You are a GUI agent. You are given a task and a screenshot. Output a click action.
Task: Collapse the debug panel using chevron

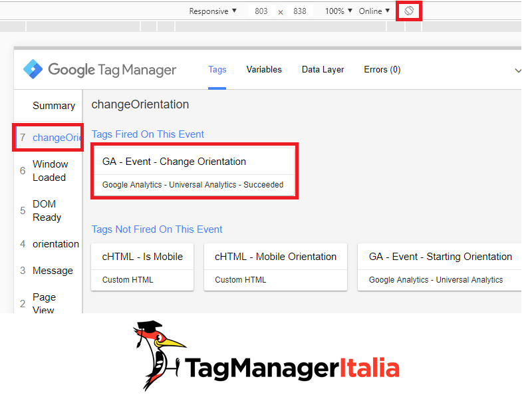pos(518,70)
